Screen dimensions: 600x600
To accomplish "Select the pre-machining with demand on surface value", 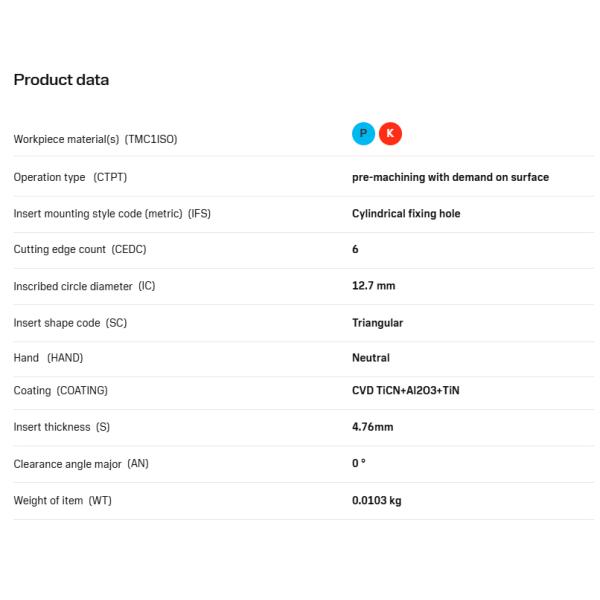I will 450,177.
